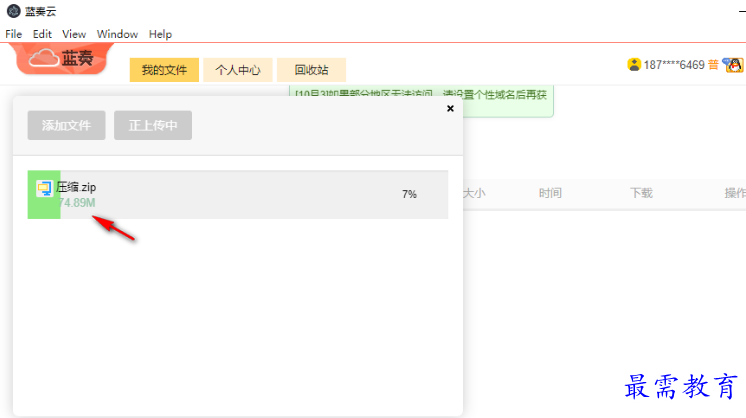Click the 下载 column header
Screen dimensions: 746x418
641,193
